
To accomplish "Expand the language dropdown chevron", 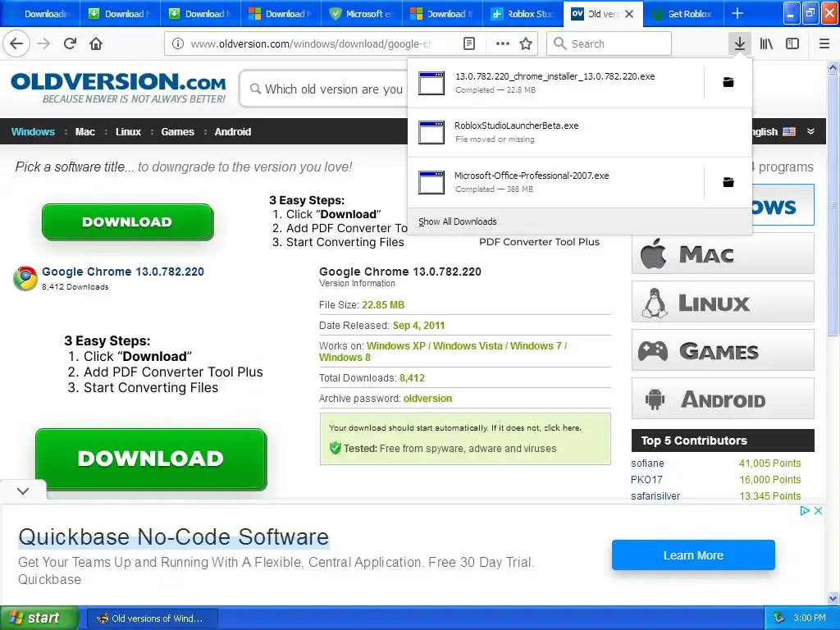I will coord(810,131).
